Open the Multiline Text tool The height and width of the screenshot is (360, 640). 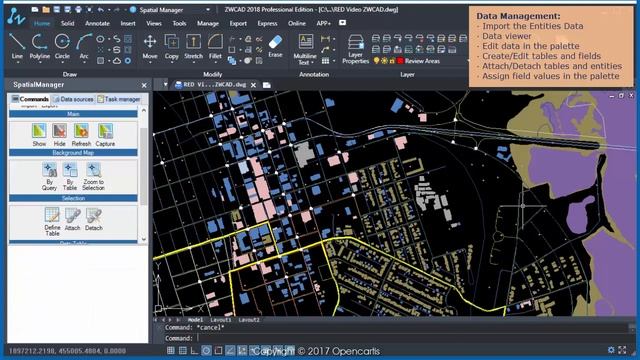pyautogui.click(x=305, y=48)
